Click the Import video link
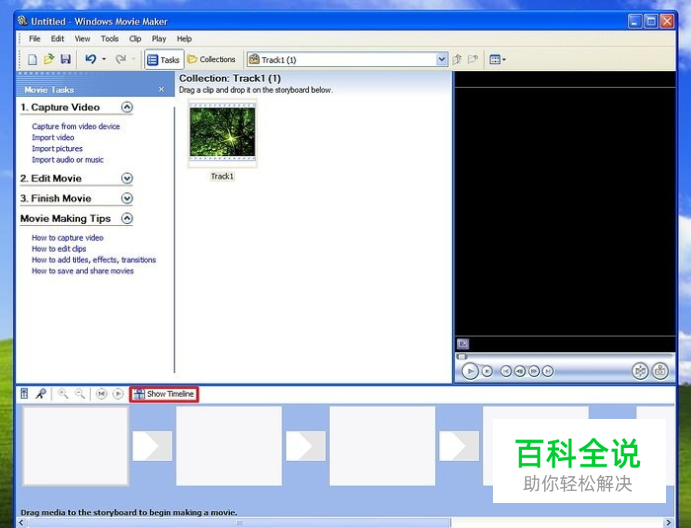691x528 pixels. point(53,138)
